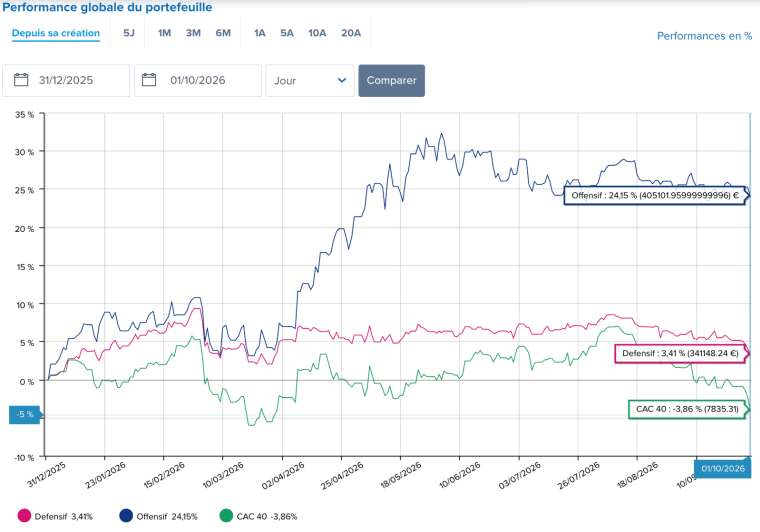Click the 31/12/2025 start date field
This screenshot has height=532, width=760.
(66, 80)
